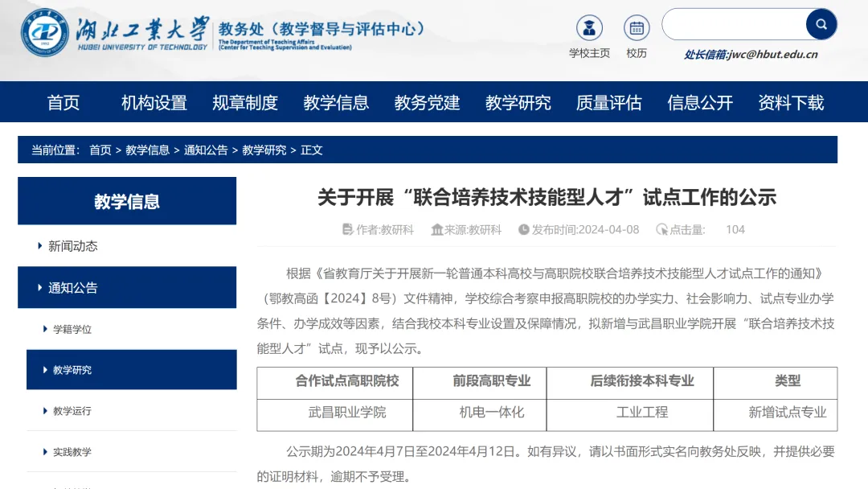Select the 资料下载 menu item
This screenshot has width=868, height=489.
pos(791,102)
